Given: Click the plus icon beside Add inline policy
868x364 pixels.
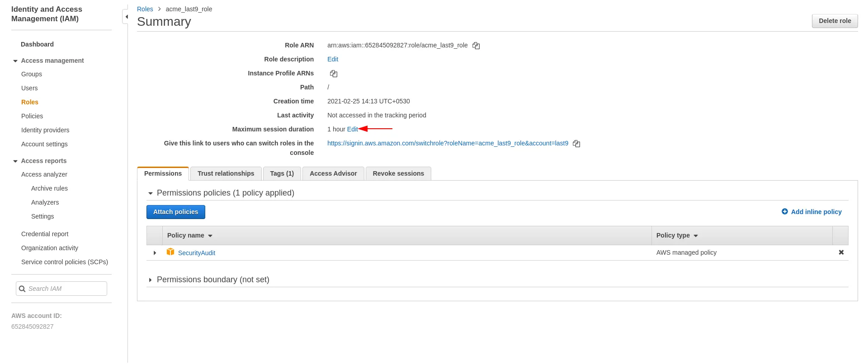Looking at the screenshot, I should tap(785, 211).
